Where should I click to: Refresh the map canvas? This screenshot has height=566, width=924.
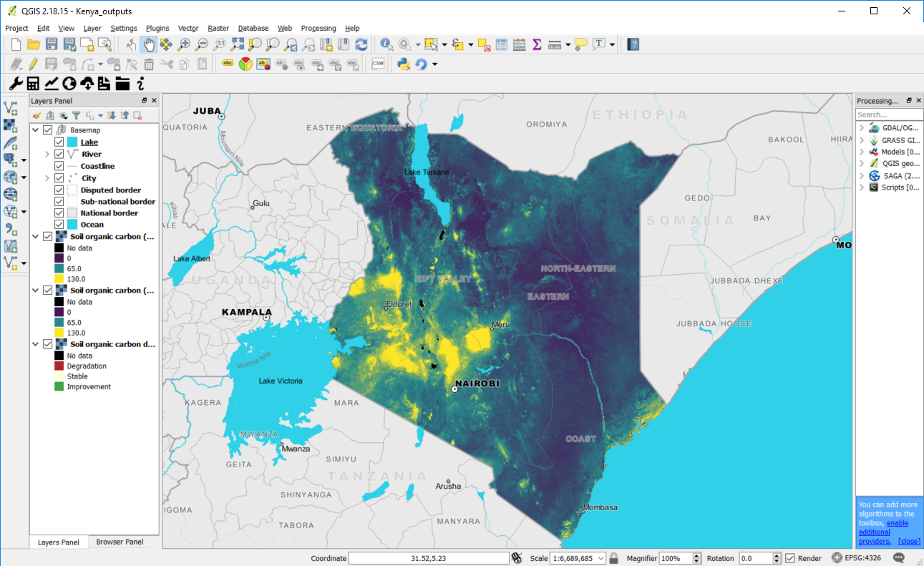click(x=361, y=44)
